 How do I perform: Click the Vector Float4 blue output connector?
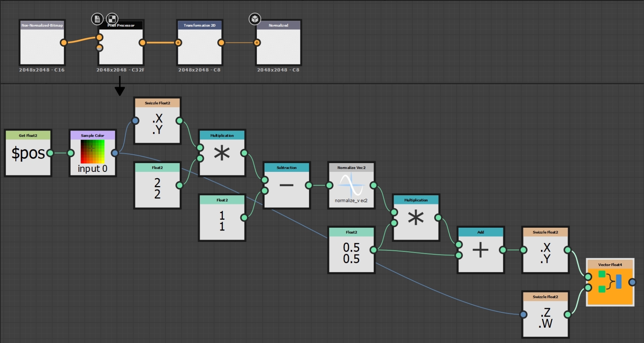632,282
